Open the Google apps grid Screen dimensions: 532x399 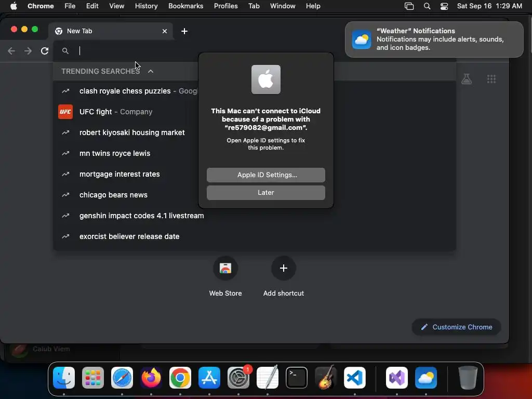coord(491,79)
